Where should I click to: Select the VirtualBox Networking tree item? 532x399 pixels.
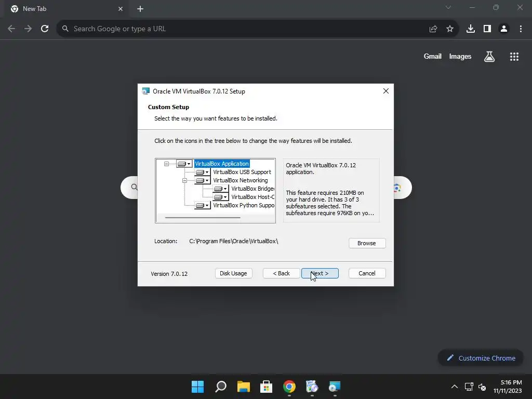(x=240, y=180)
